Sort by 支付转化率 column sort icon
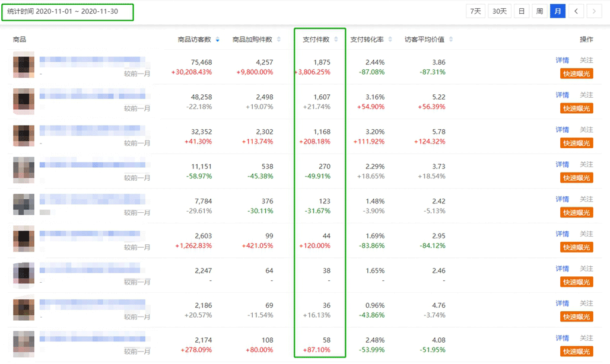Image resolution: width=610 pixels, height=364 pixels. (390, 40)
